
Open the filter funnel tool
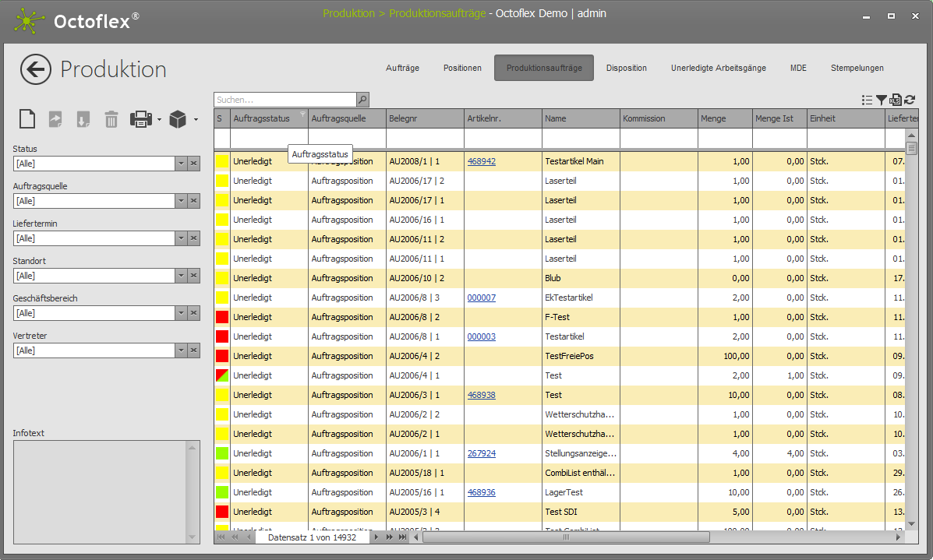(881, 100)
